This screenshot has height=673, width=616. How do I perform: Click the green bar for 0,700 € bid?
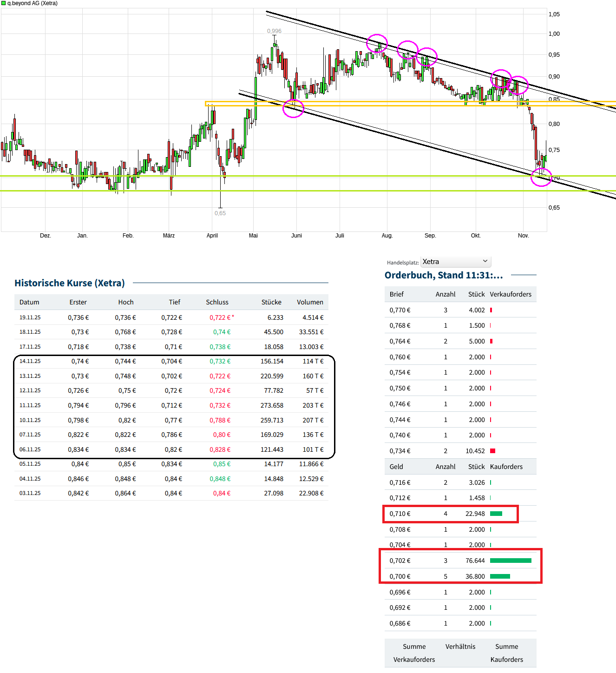coord(500,576)
